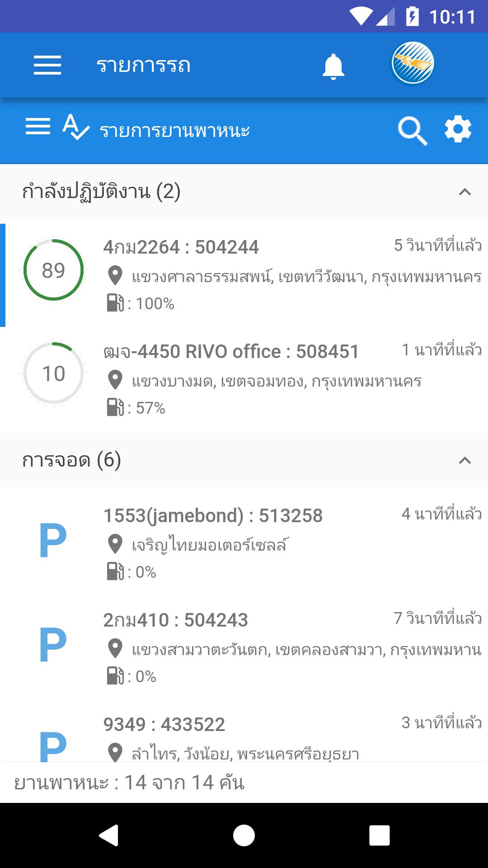This screenshot has height=868, width=488.
Task: Collapse the กำลังปฏิบัติงาน (2) section
Action: (465, 192)
